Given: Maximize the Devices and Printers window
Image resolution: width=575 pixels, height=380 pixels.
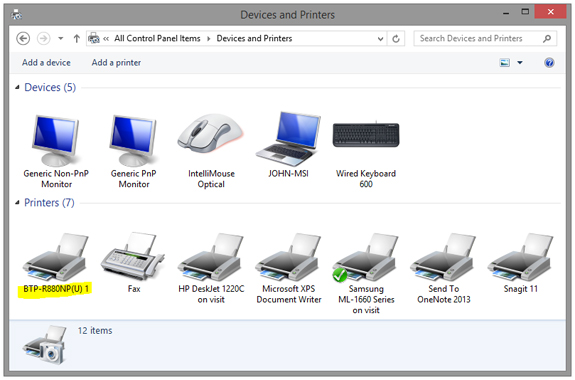Looking at the screenshot, I should pos(525,12).
